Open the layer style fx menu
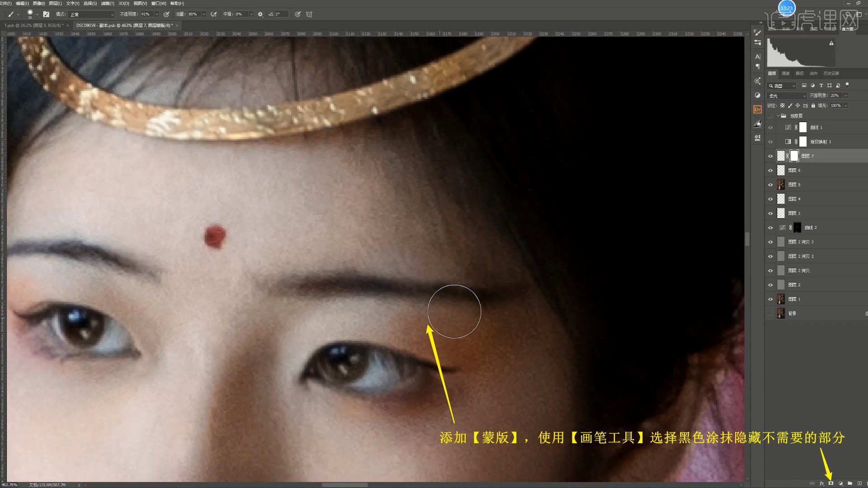868x488 pixels. (x=821, y=483)
